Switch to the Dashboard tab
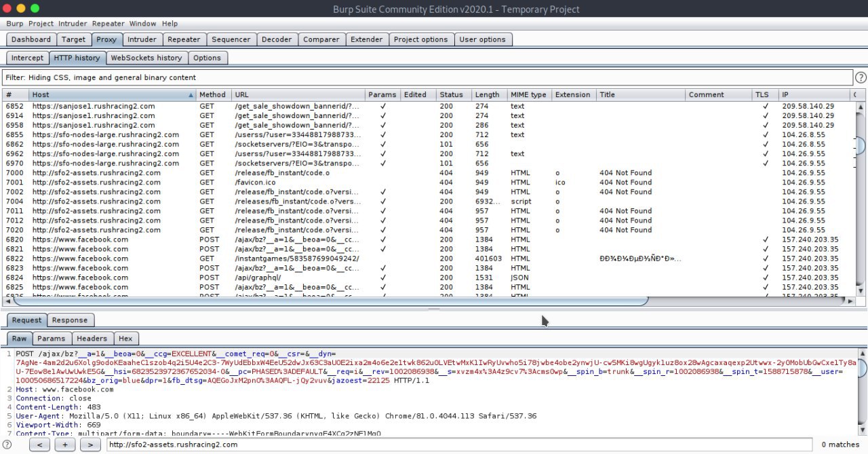 [x=31, y=39]
